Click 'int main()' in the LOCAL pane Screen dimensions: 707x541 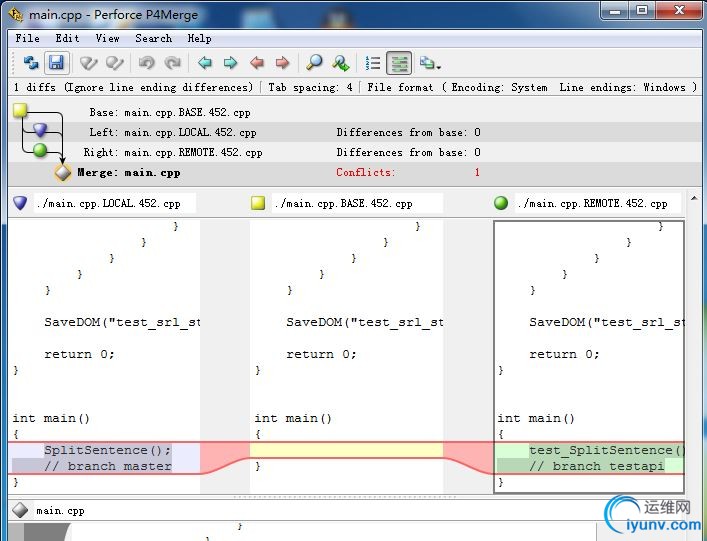click(51, 418)
